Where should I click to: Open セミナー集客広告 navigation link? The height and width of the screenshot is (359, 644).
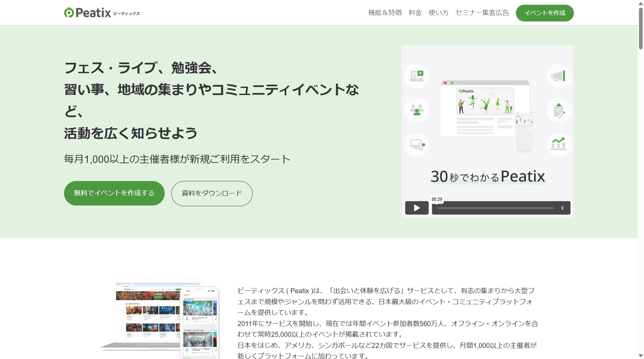482,13
